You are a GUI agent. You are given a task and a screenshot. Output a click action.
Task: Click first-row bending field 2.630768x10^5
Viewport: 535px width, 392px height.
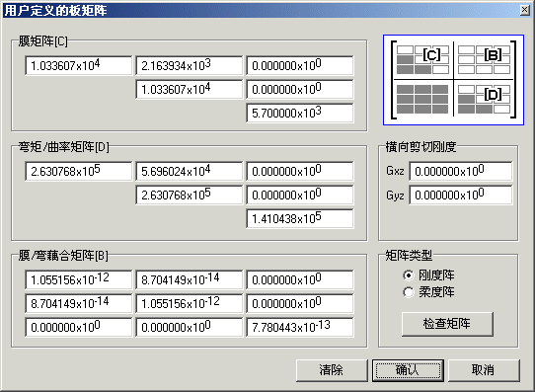(x=79, y=171)
